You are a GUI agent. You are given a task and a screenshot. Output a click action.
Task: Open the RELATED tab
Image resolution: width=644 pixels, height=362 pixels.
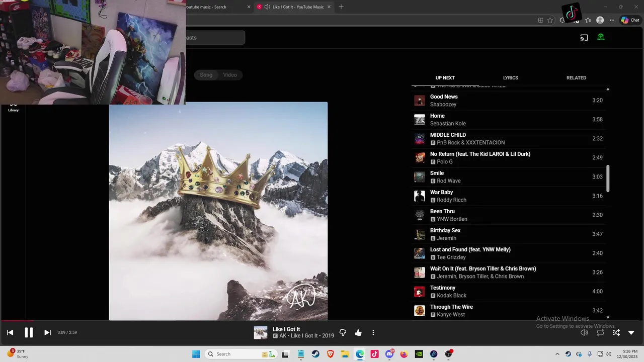(x=576, y=78)
